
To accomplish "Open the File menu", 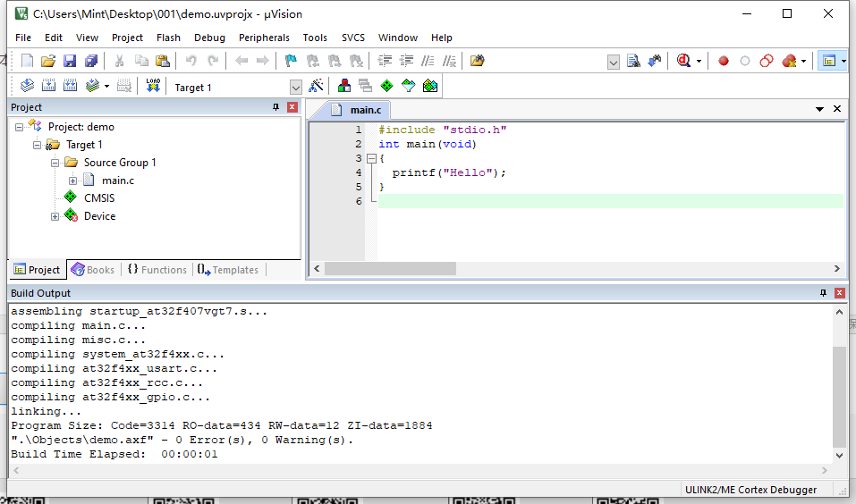I will 23,38.
